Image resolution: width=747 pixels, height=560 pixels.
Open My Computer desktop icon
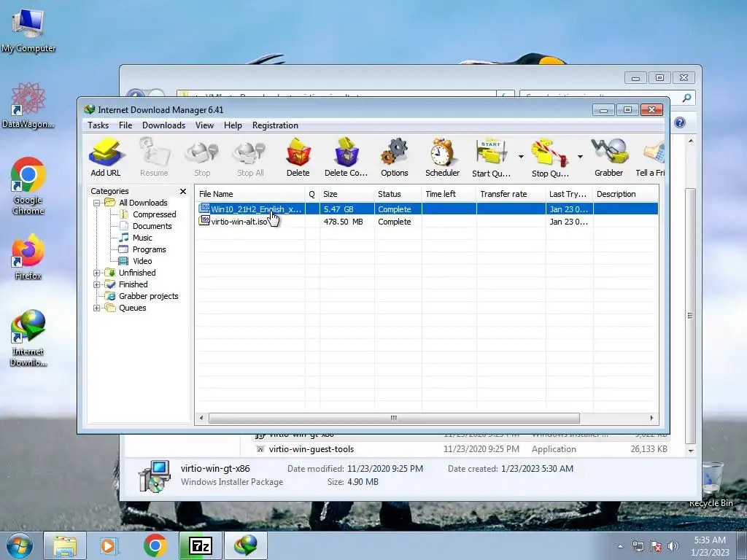pos(28,29)
